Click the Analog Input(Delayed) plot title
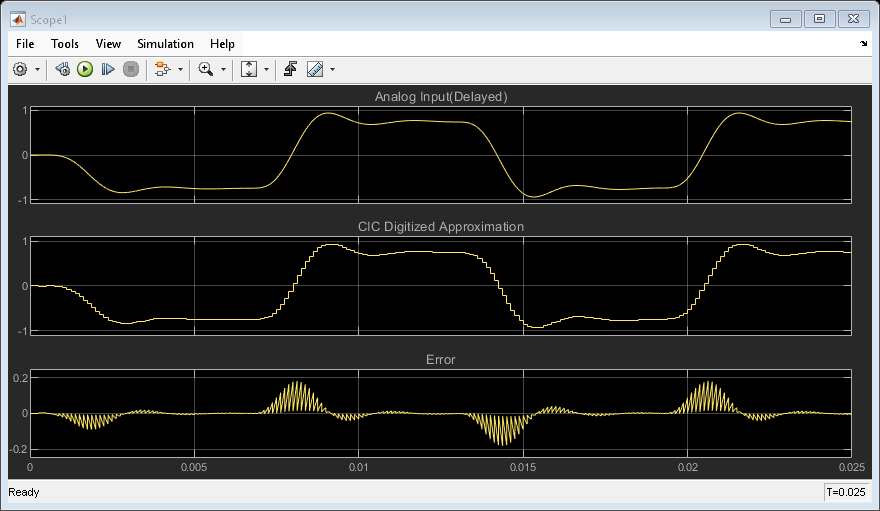This screenshot has width=880, height=511. coord(441,96)
